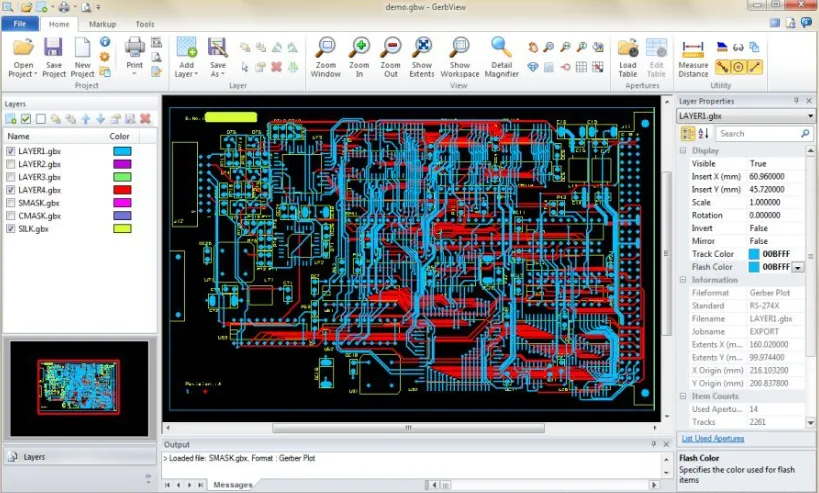Open the Detail Magnifier tool
The height and width of the screenshot is (493, 819).
(x=501, y=57)
